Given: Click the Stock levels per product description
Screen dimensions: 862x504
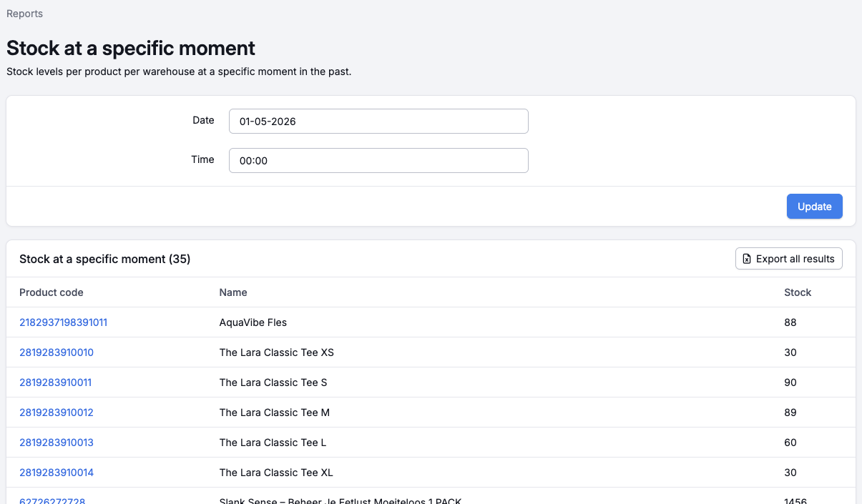Looking at the screenshot, I should pos(179,71).
